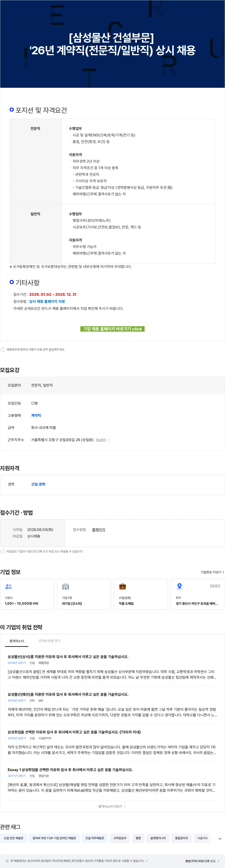The width and height of the screenshot is (225, 868).
Task: Click the industry briefcase icon
Action: click(122, 587)
